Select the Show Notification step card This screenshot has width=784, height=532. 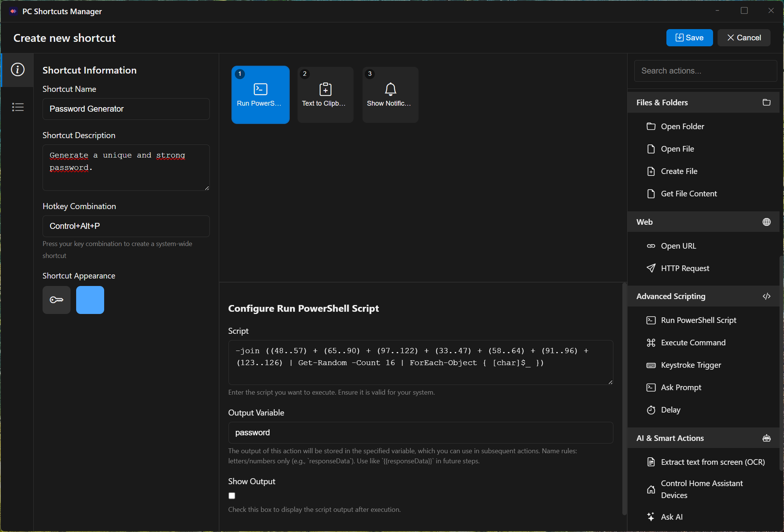[x=390, y=95]
